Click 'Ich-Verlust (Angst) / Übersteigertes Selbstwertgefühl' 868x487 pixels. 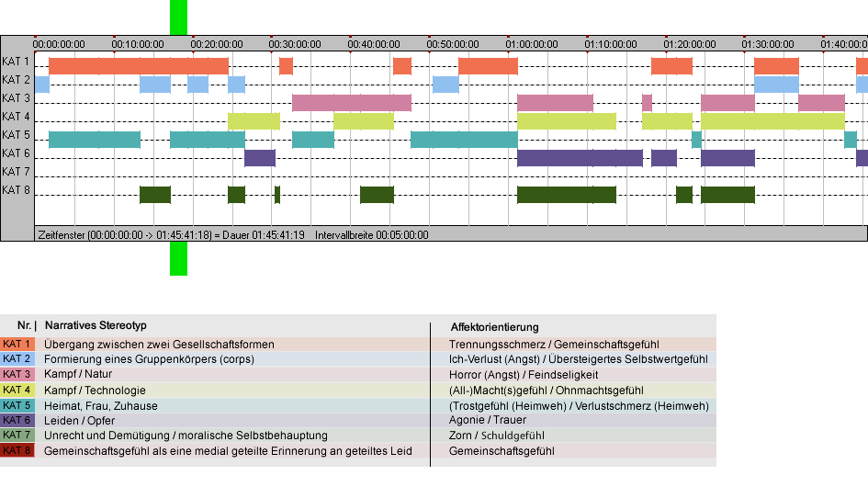click(579, 359)
